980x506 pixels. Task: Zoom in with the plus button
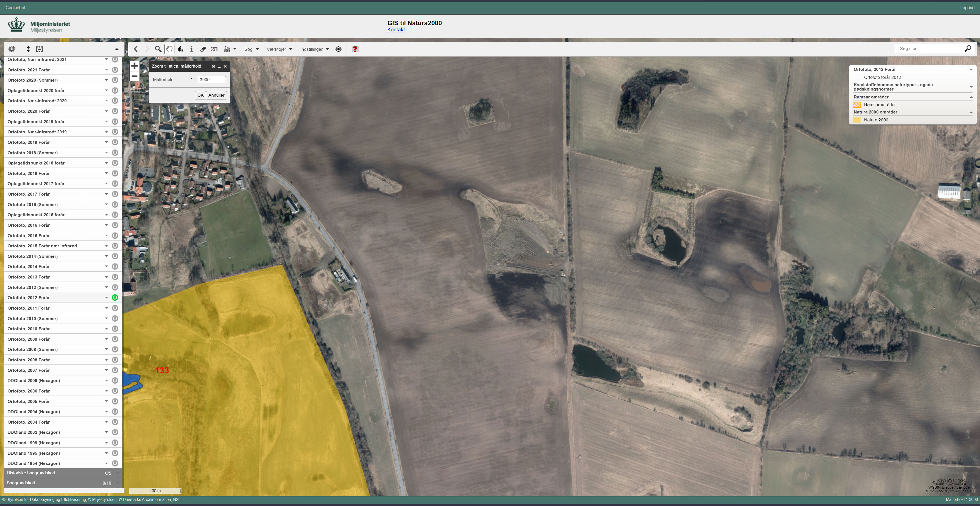pyautogui.click(x=134, y=66)
